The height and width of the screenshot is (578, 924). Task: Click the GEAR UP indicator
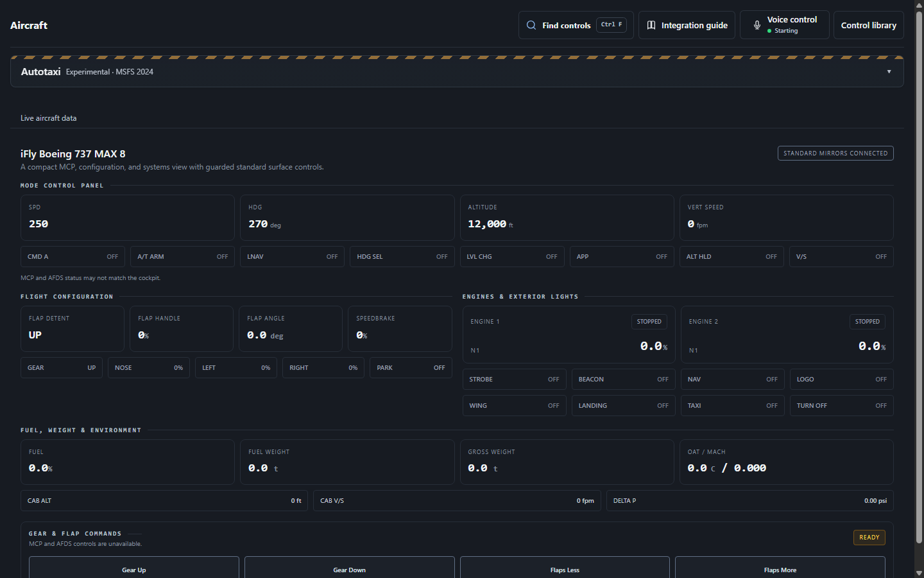click(62, 368)
